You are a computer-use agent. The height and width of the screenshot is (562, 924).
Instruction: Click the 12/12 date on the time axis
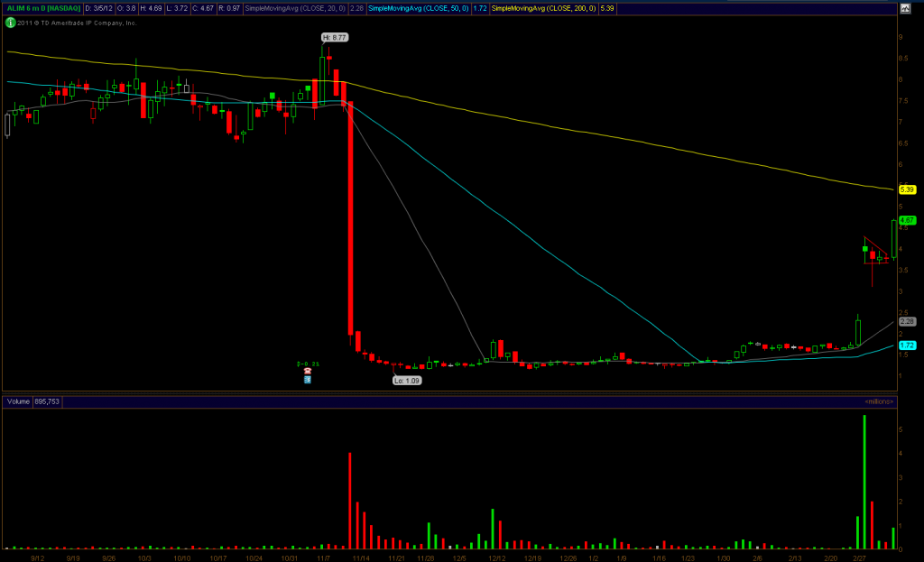tap(497, 557)
